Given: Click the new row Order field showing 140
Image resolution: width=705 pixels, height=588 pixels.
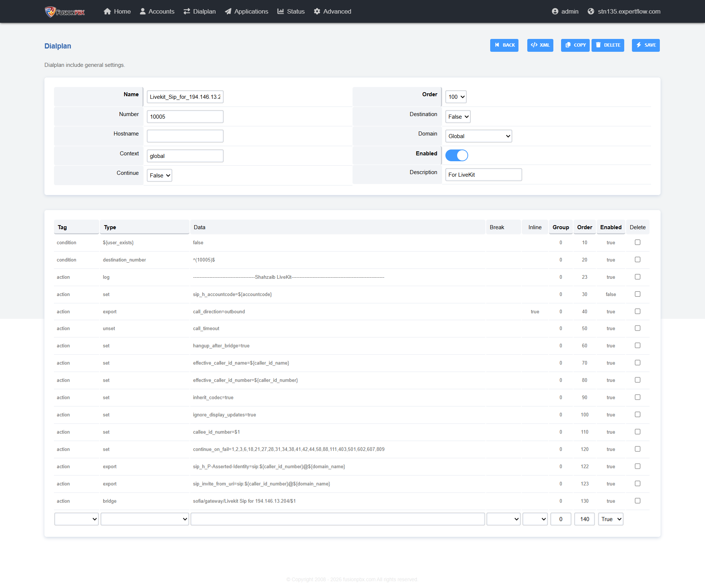Looking at the screenshot, I should 585,519.
